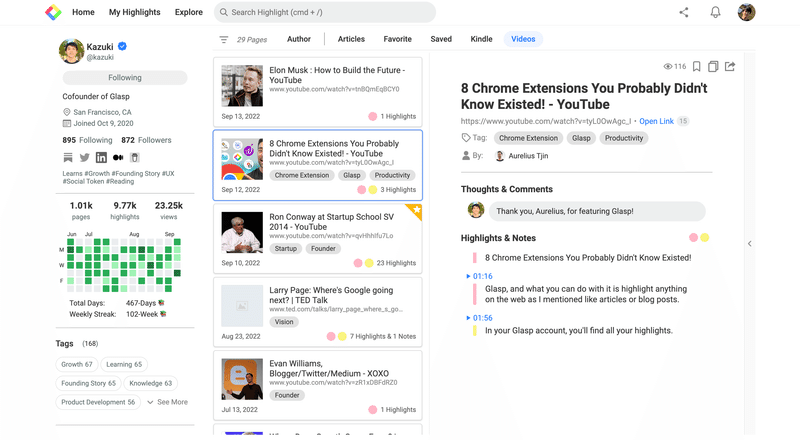This screenshot has height=440, width=800.
Task: Open the notifications bell
Action: [x=715, y=12]
